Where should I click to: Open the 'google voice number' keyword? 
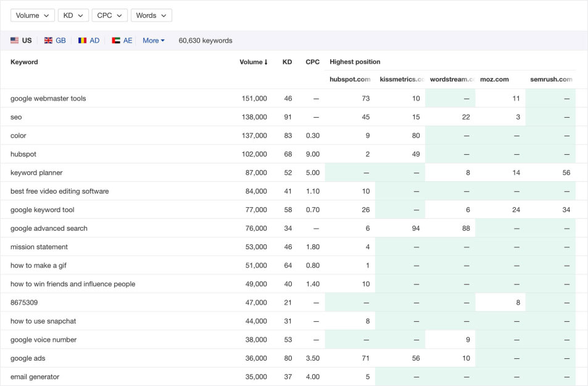tap(44, 340)
